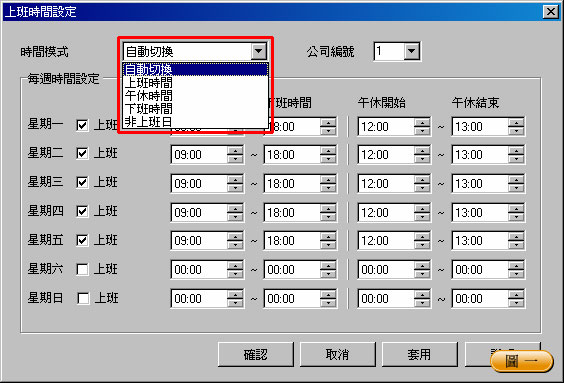Decrease 星期四 start time with down arrow
Image resolution: width=564 pixels, height=383 pixels.
coord(235,217)
